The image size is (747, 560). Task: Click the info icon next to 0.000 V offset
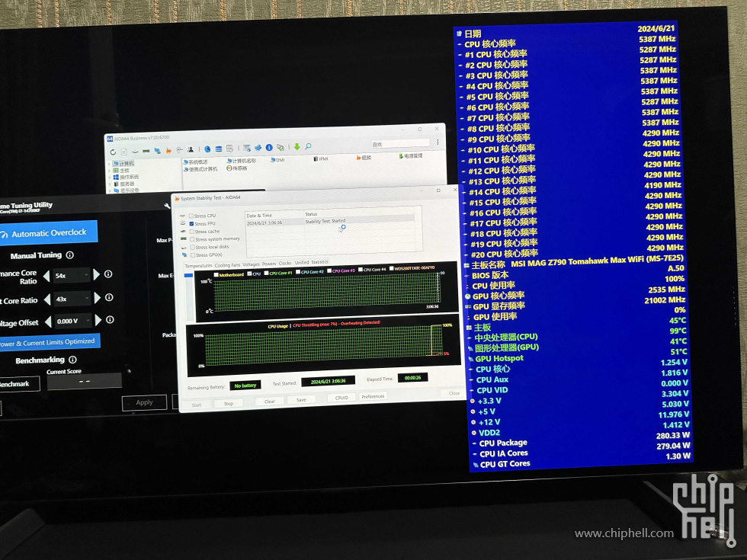110,319
